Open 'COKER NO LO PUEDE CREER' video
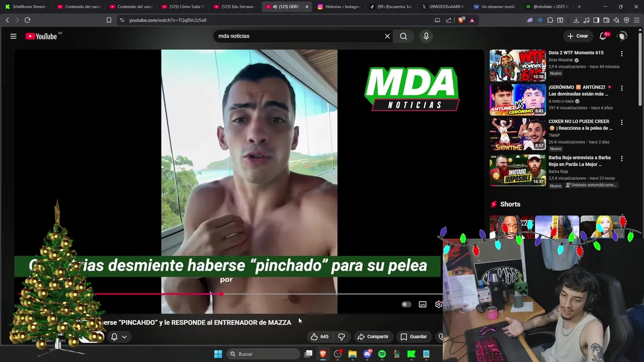The height and width of the screenshot is (362, 644). point(580,125)
